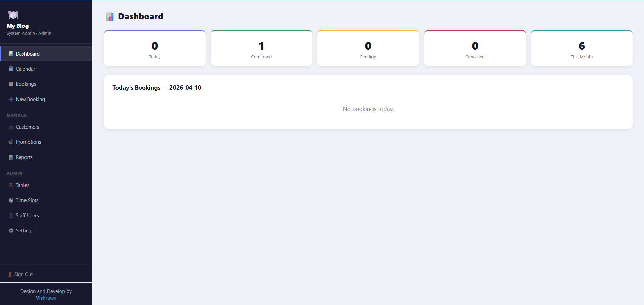The image size is (644, 305).
Task: Click the plate logo icon above My Blog
Action: tap(13, 15)
